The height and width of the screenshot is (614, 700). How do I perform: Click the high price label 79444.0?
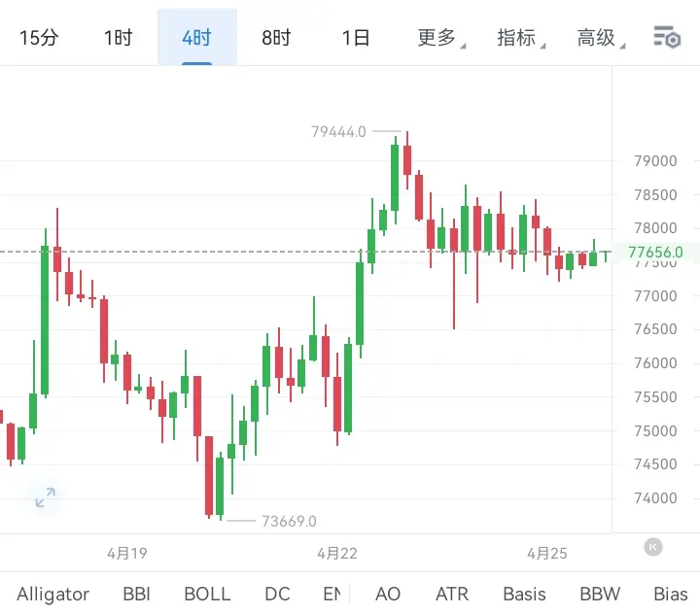pos(338,131)
